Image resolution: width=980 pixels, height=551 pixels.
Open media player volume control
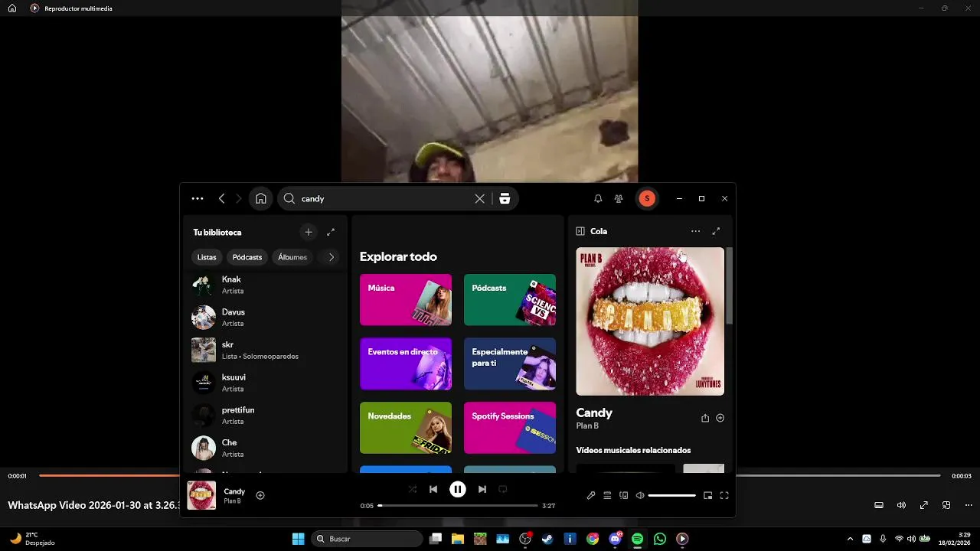[x=901, y=505]
